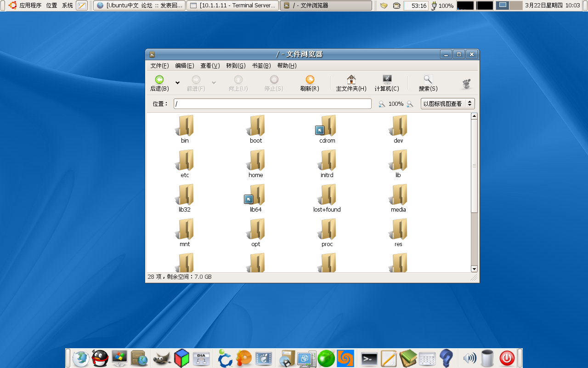Open the help question mark dock icon
Screen dimensions: 588x368
446,358
